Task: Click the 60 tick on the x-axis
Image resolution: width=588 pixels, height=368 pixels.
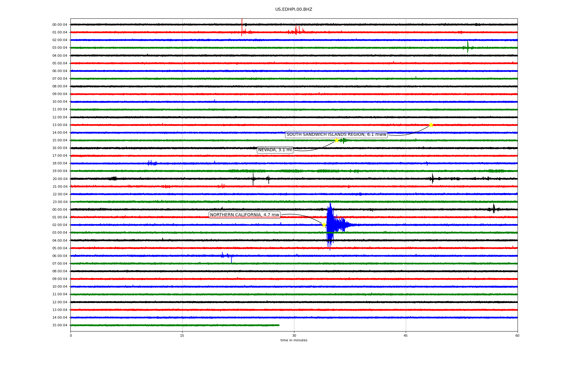Action: (517, 335)
